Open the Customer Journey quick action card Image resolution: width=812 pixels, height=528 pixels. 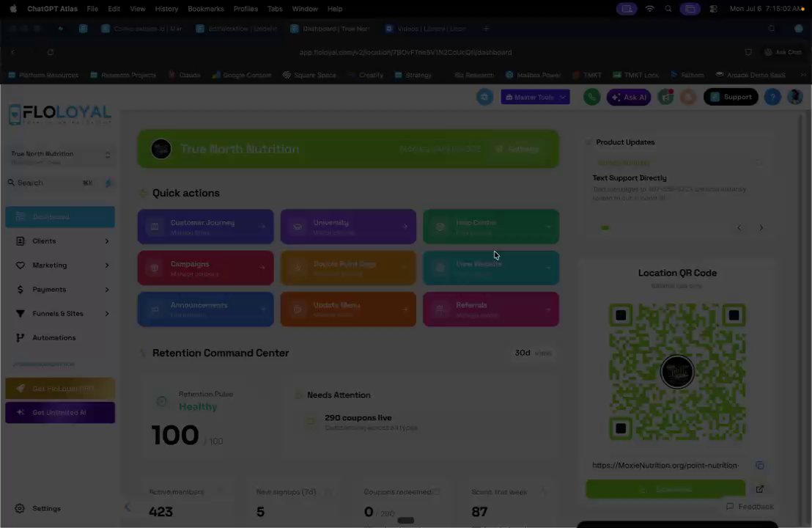(206, 227)
